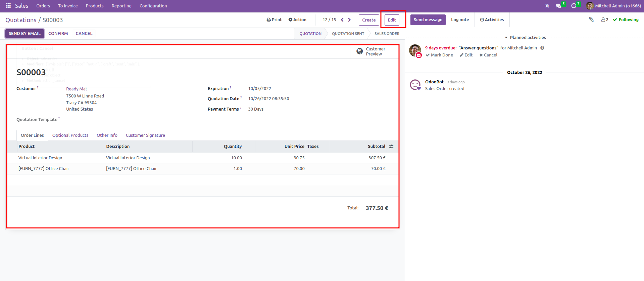
Task: Select the Quotation Sent status stage
Action: click(348, 34)
